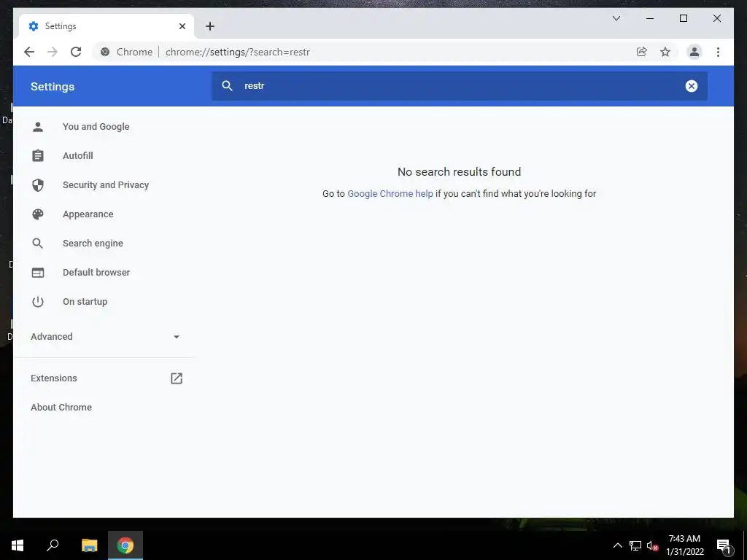The width and height of the screenshot is (747, 560).
Task: Click the Extensions external link icon
Action: (177, 378)
